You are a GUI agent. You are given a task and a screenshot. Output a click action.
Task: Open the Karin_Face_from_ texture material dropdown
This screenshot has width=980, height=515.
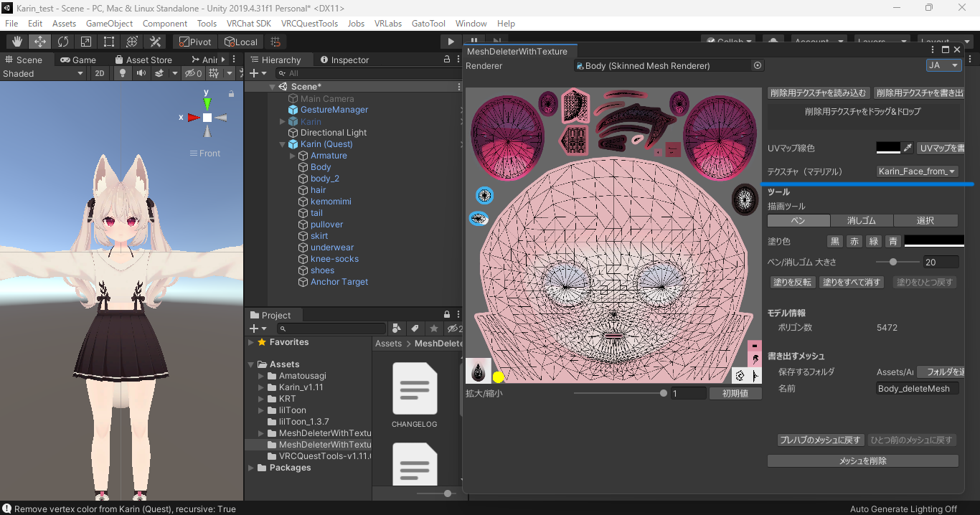(x=918, y=171)
